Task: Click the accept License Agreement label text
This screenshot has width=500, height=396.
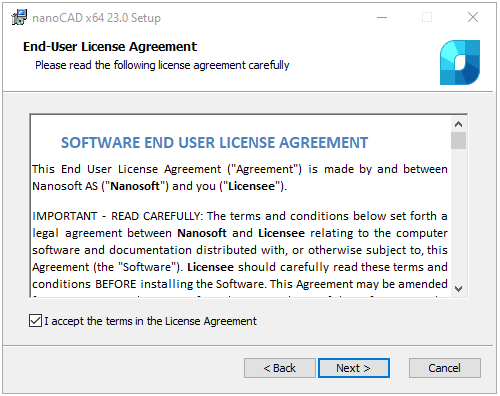Action: (150, 321)
